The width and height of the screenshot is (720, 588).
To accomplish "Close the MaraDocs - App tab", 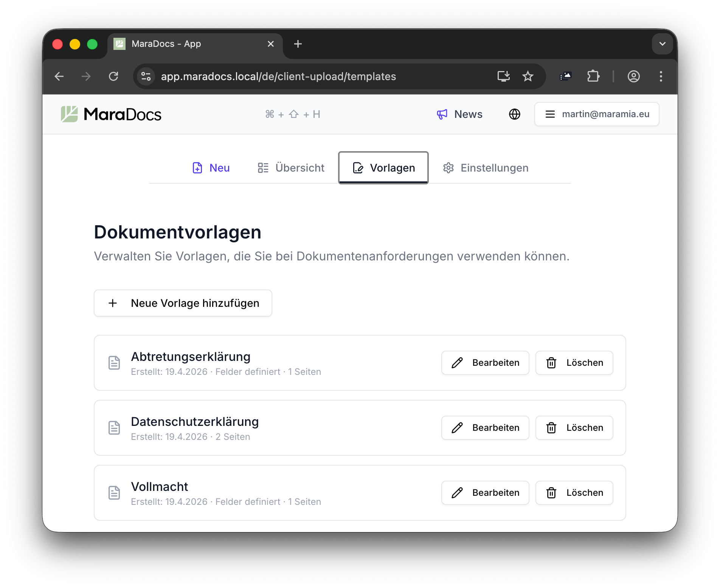I will click(271, 44).
